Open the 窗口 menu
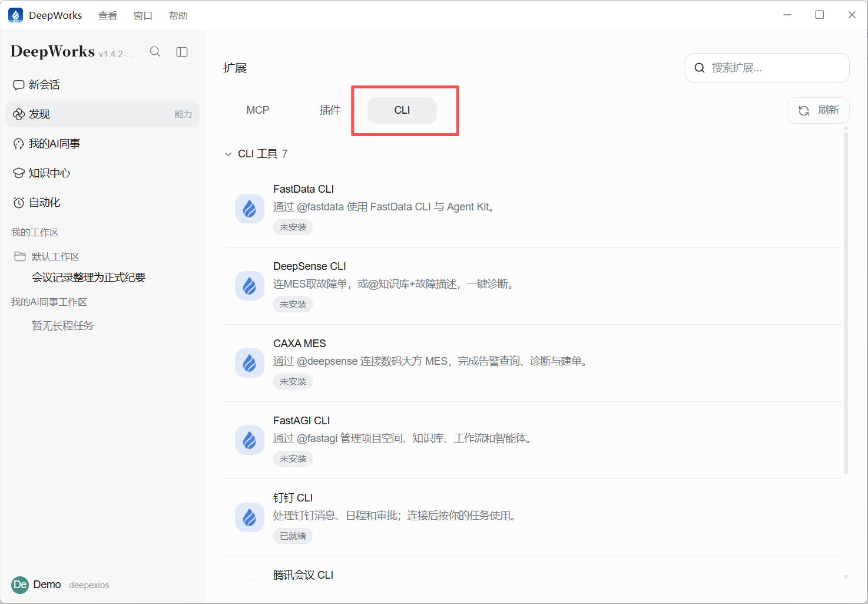Viewport: 868px width, 604px height. [x=143, y=15]
